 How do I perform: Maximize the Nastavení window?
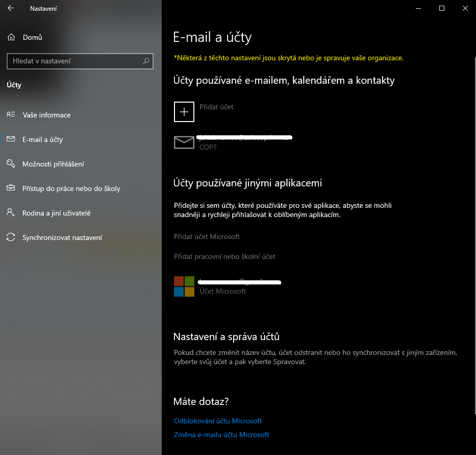coord(442,8)
